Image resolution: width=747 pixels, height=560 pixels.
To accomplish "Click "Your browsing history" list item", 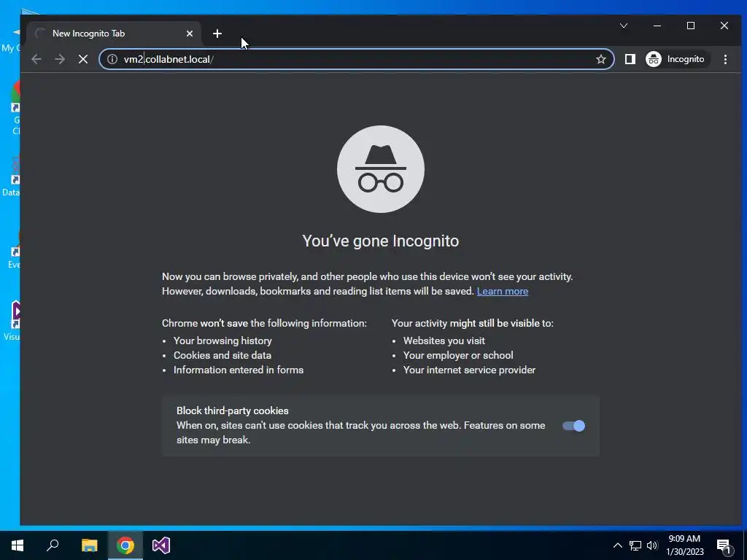I will coord(222,341).
